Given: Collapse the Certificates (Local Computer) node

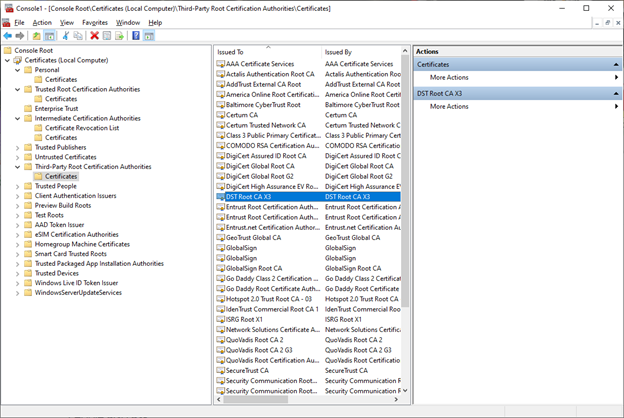Looking at the screenshot, I should [7, 60].
